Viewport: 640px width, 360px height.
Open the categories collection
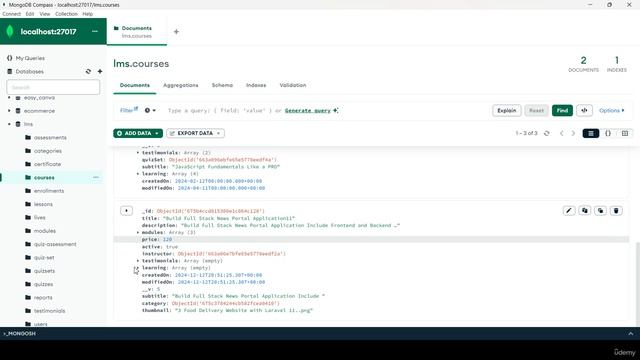click(x=47, y=151)
